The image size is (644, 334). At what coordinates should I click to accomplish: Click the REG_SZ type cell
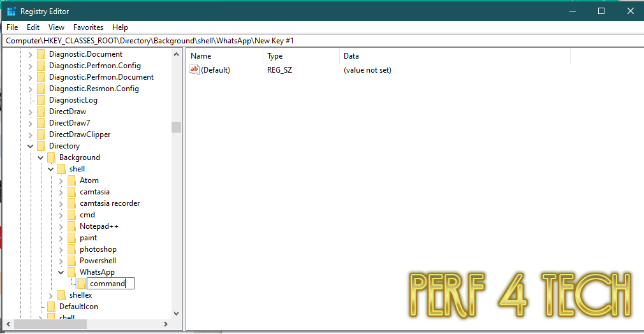click(x=280, y=70)
